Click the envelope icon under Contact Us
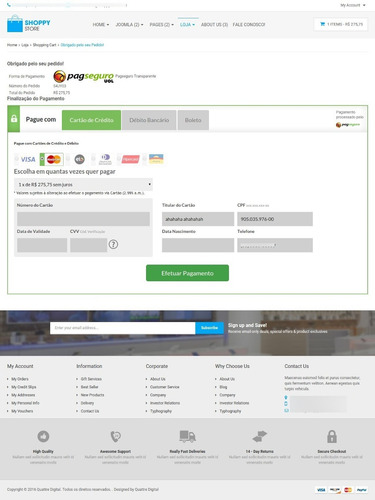The width and height of the screenshot is (375, 500). coord(286,410)
